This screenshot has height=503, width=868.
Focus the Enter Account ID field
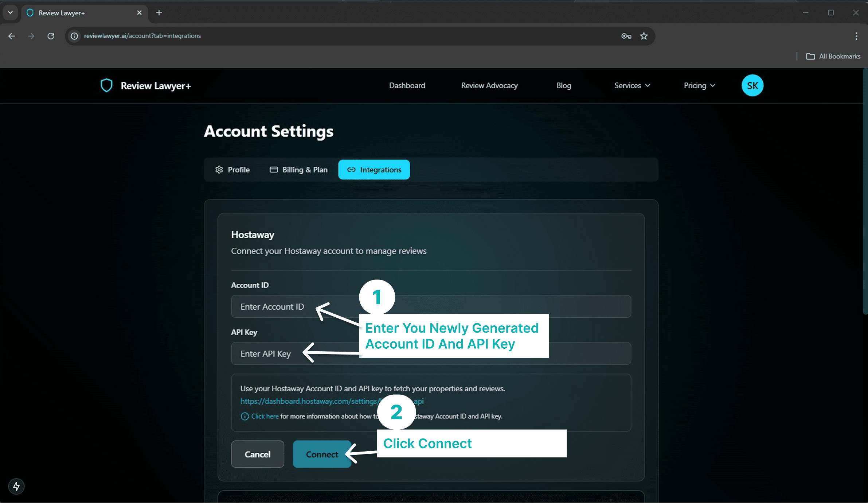point(431,306)
